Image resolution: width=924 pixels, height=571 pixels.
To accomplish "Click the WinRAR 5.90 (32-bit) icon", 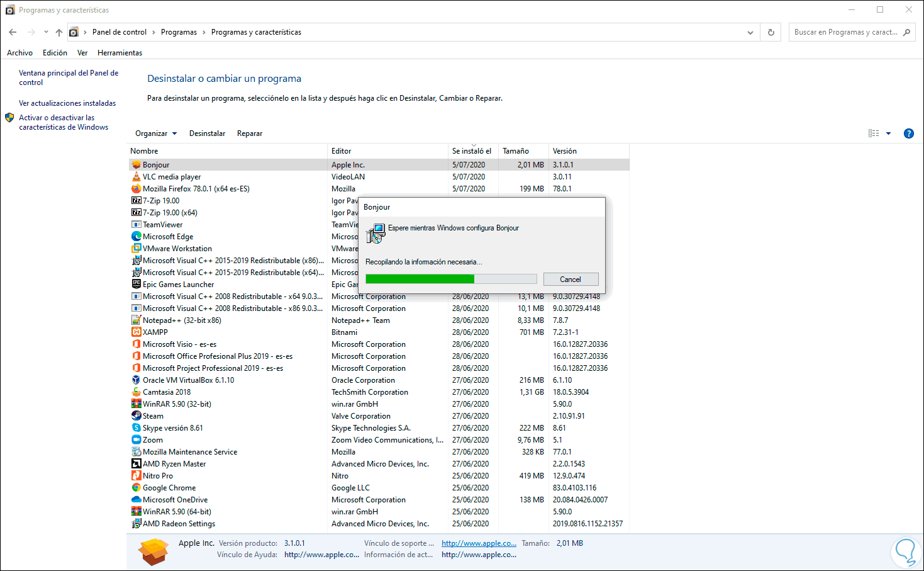I will [x=136, y=404].
